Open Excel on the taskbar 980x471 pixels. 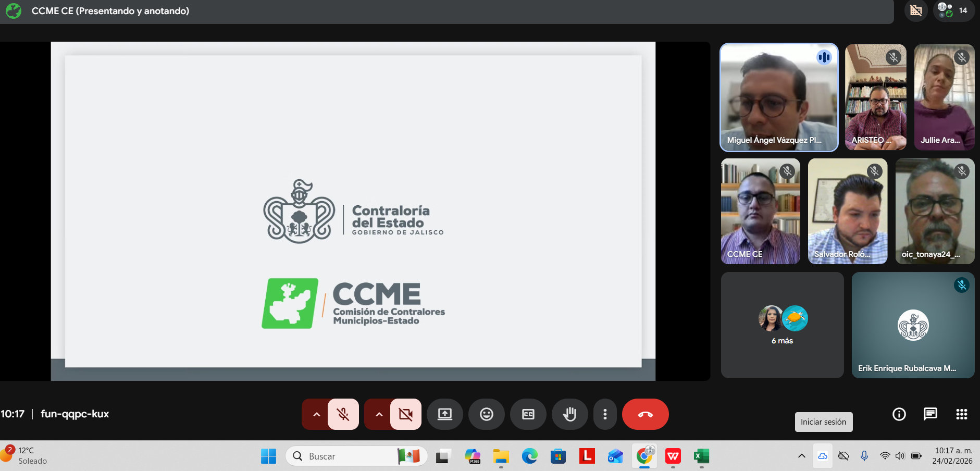701,456
